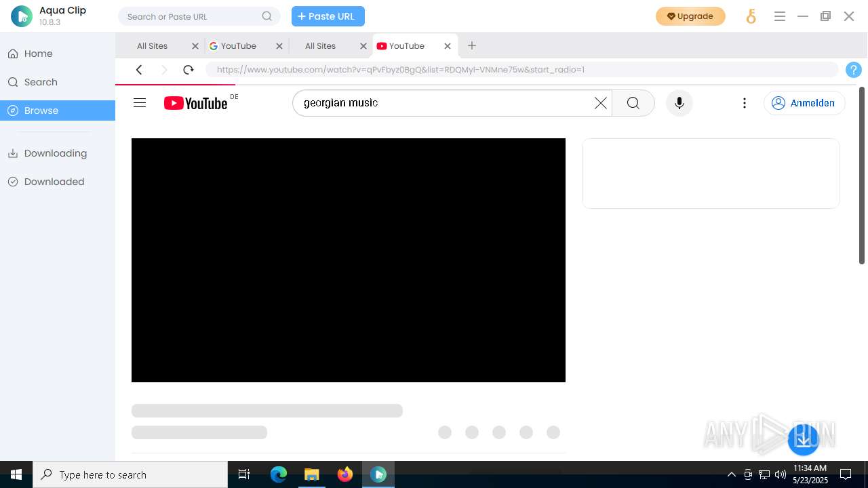Show hidden system tray icons
868x488 pixels.
coord(731,474)
